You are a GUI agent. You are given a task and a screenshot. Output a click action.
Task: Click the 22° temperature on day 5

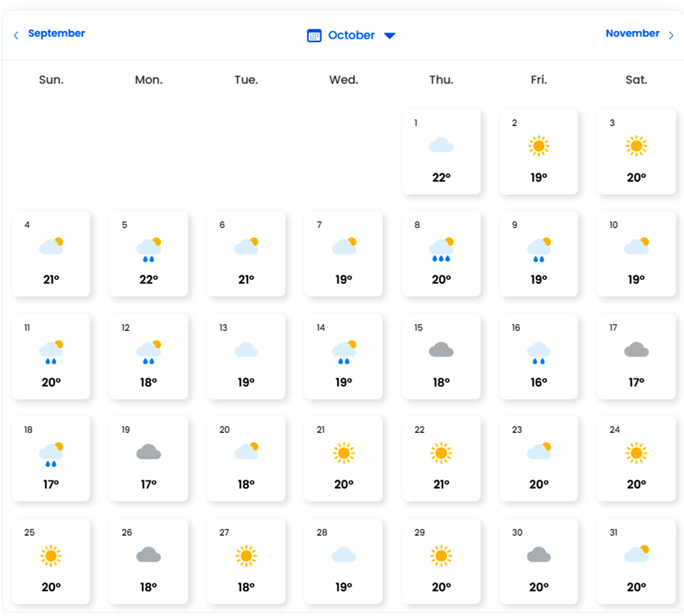149,279
